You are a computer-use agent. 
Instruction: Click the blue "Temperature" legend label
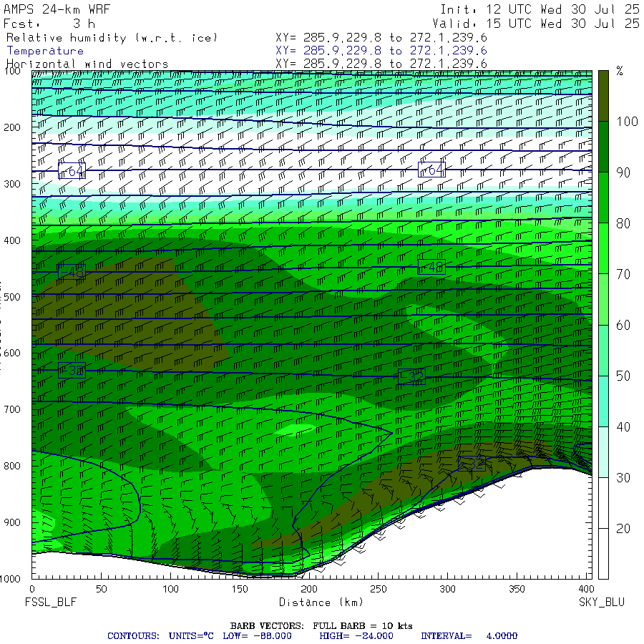click(45, 51)
